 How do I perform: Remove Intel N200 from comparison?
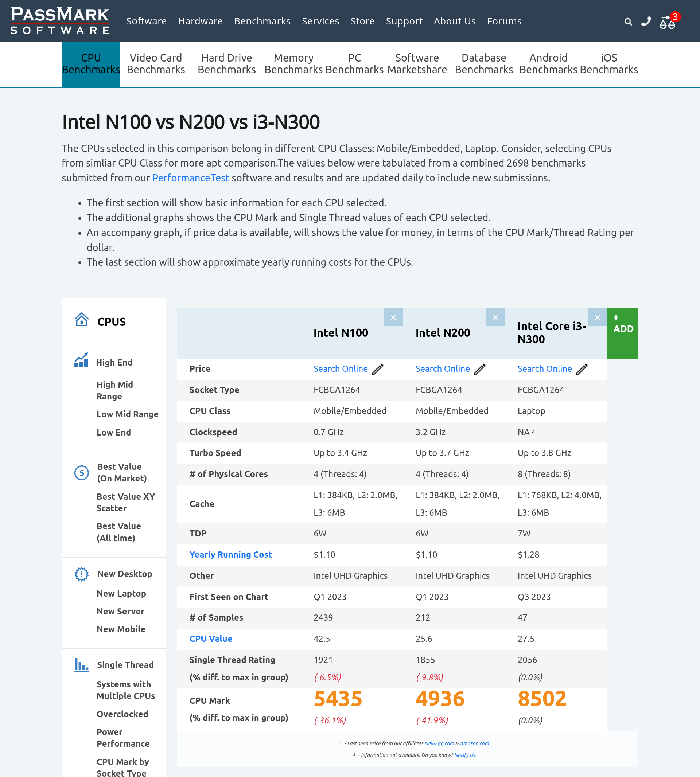495,317
